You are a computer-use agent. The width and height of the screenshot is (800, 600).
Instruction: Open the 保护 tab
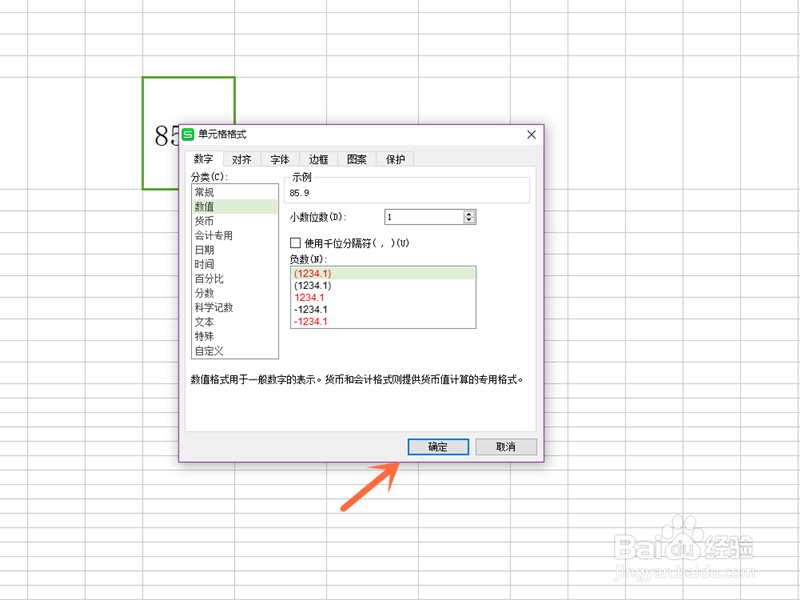tap(395, 159)
